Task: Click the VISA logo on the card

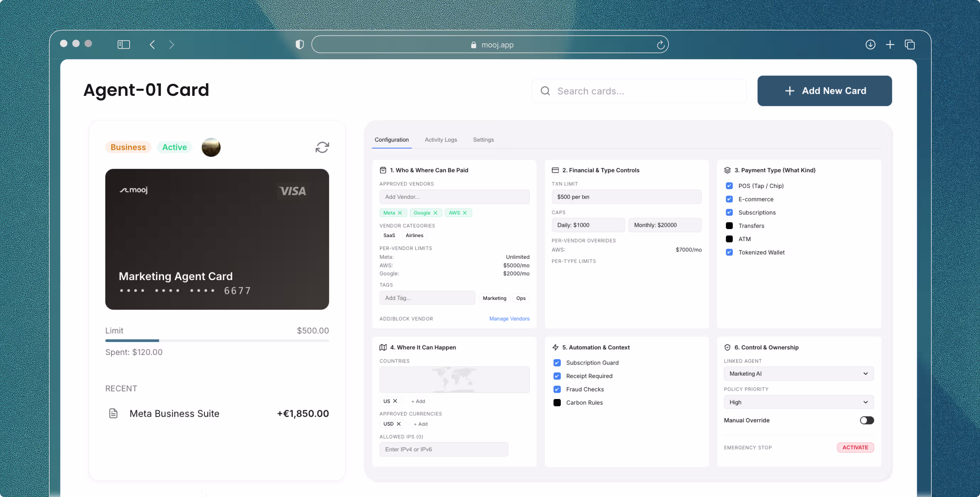Action: tap(293, 191)
